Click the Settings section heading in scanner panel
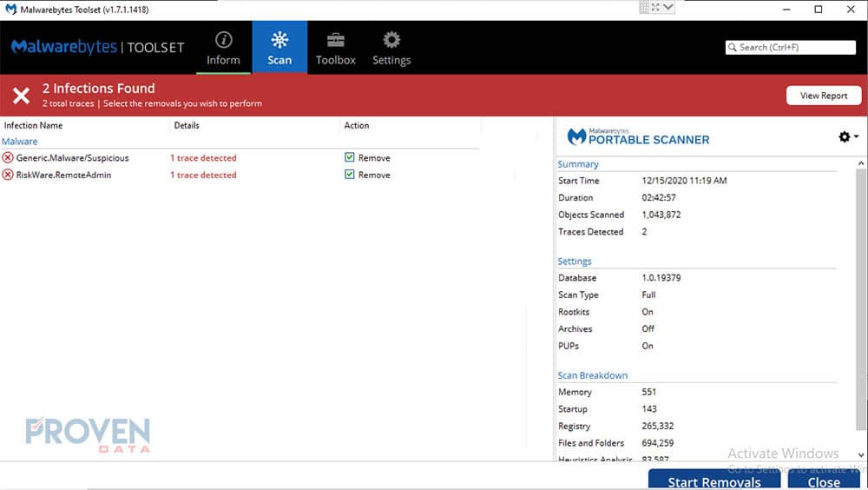Viewport: 868px width, 490px height. pyautogui.click(x=575, y=262)
